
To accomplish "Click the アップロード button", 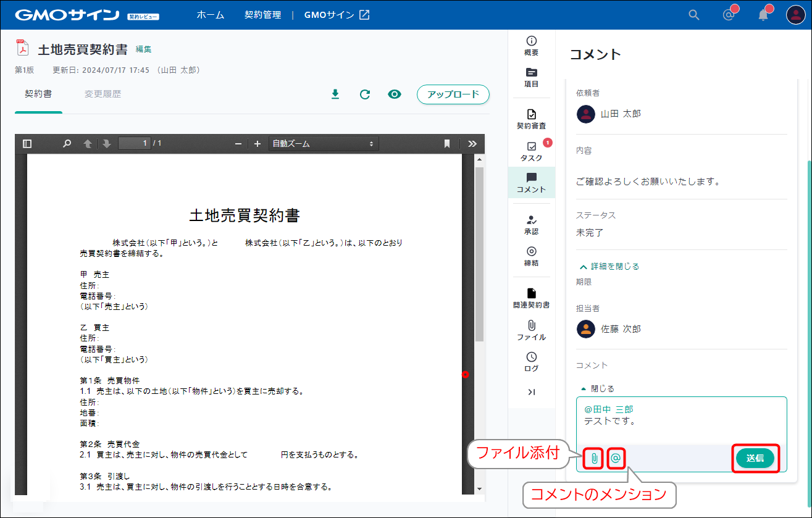I will click(x=453, y=94).
